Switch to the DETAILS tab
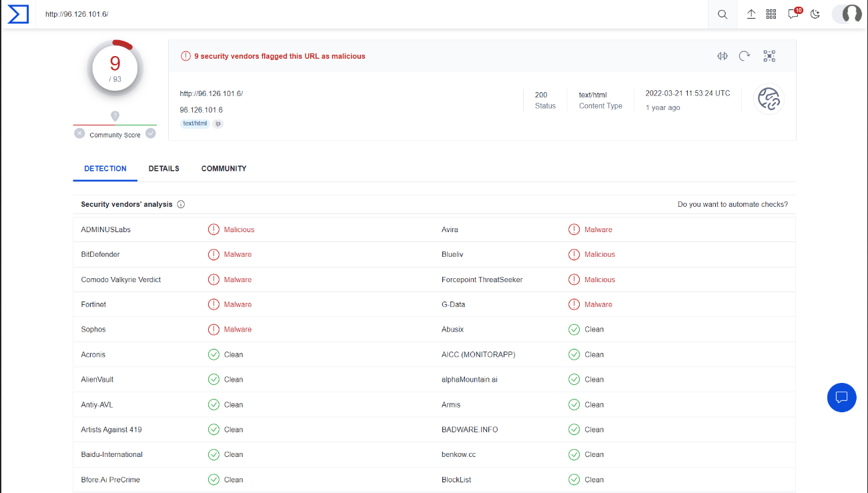 [x=164, y=169]
